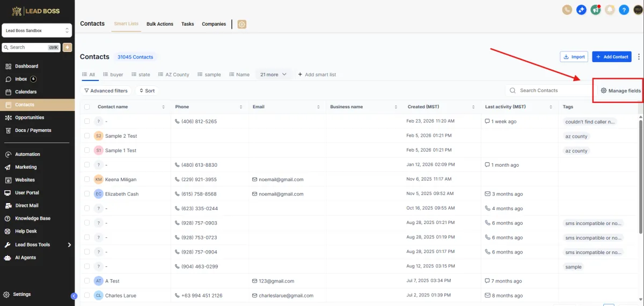Sort by the Phone column arrows
The height and width of the screenshot is (306, 644).
[241, 107]
